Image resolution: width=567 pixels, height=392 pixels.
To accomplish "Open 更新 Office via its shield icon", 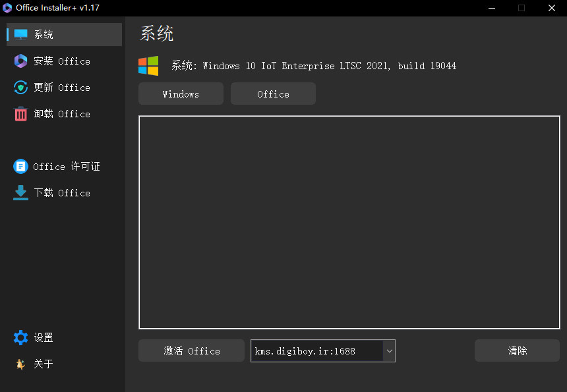I will [20, 87].
